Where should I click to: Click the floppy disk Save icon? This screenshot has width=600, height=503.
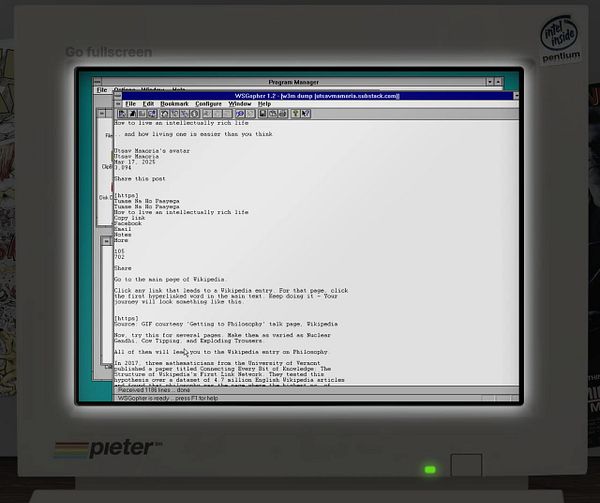click(x=262, y=114)
